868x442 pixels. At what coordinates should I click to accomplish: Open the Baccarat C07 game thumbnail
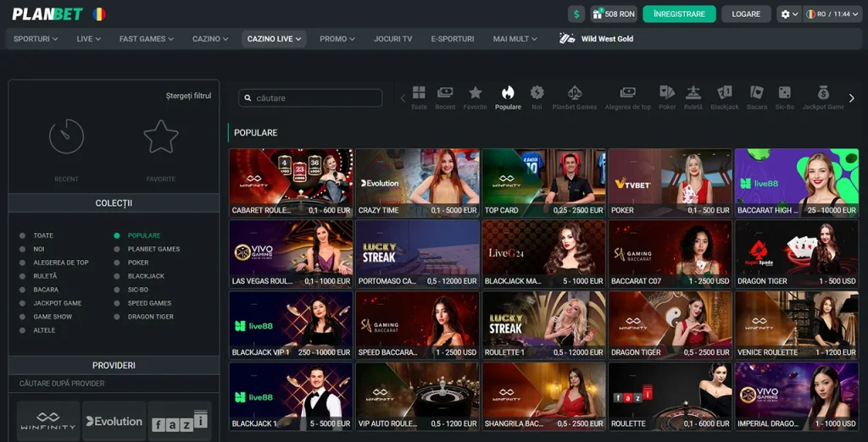coord(670,254)
